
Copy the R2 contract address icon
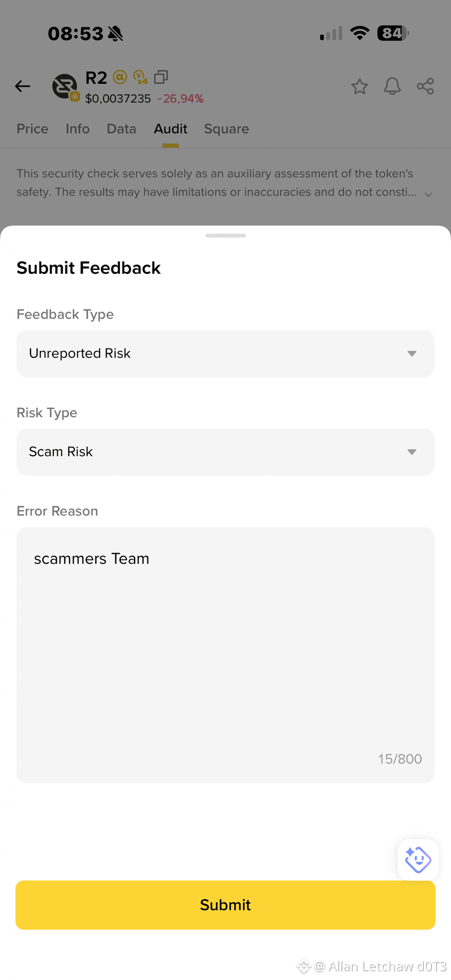point(161,77)
